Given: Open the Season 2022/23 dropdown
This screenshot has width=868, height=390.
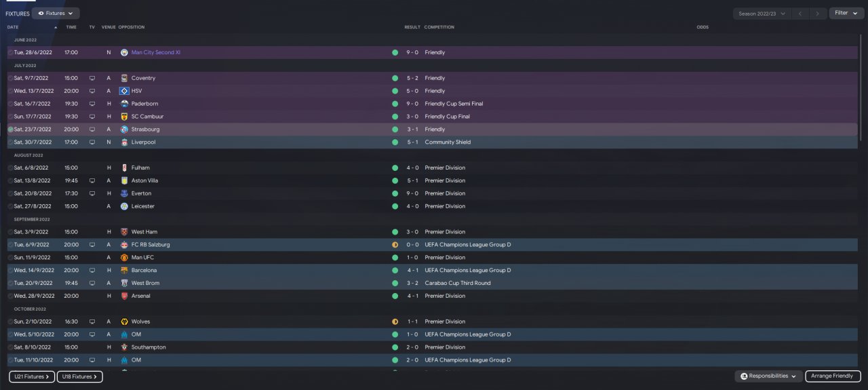Looking at the screenshot, I should tap(762, 14).
